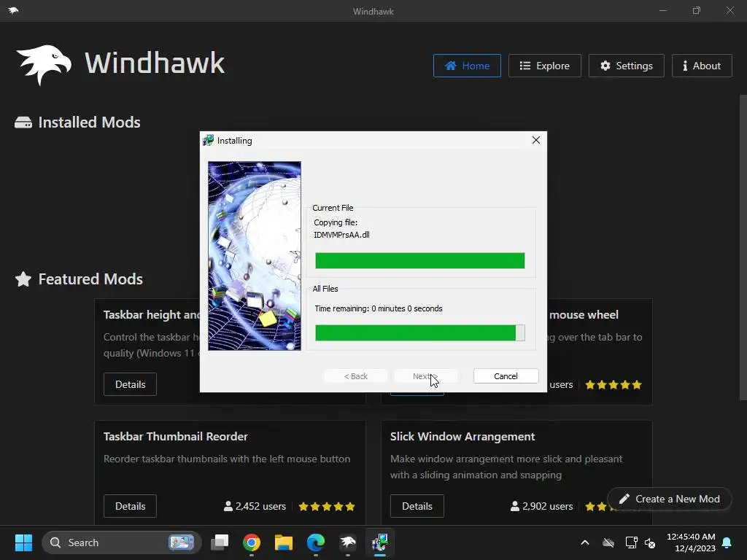Click Taskbar Thumbnail Reorder star rating

click(x=327, y=506)
